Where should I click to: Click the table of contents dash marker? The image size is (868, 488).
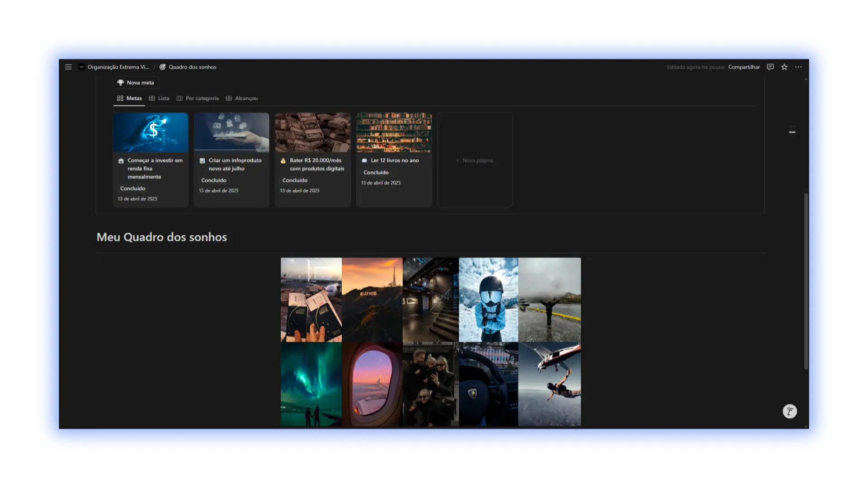(792, 132)
